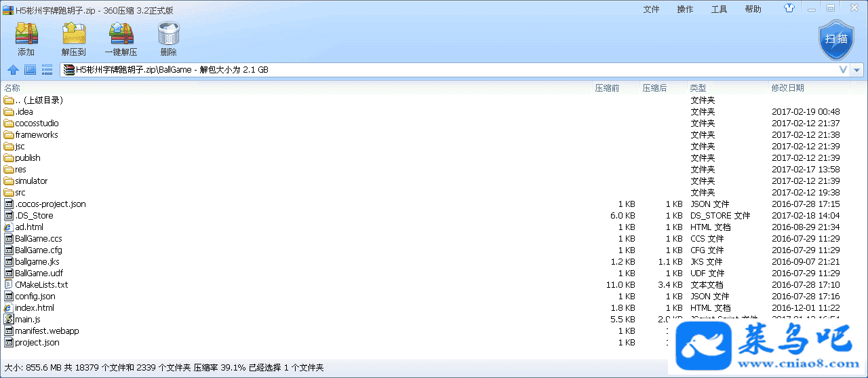The height and width of the screenshot is (378, 868).
Task: Open the 文件 menu
Action: click(651, 9)
